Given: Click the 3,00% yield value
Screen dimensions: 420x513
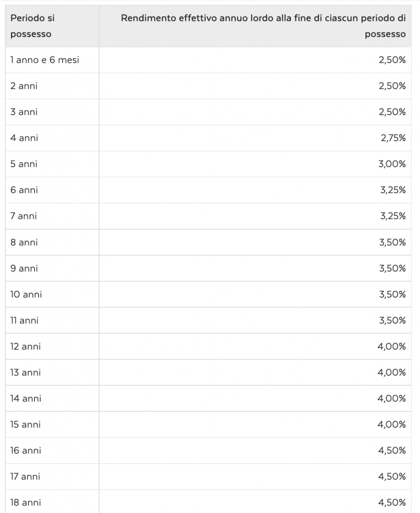Looking at the screenshot, I should click(392, 164).
